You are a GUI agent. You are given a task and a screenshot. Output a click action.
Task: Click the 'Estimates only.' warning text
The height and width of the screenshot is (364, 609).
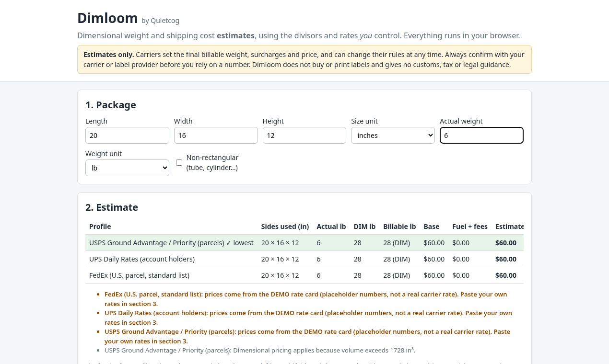click(109, 55)
